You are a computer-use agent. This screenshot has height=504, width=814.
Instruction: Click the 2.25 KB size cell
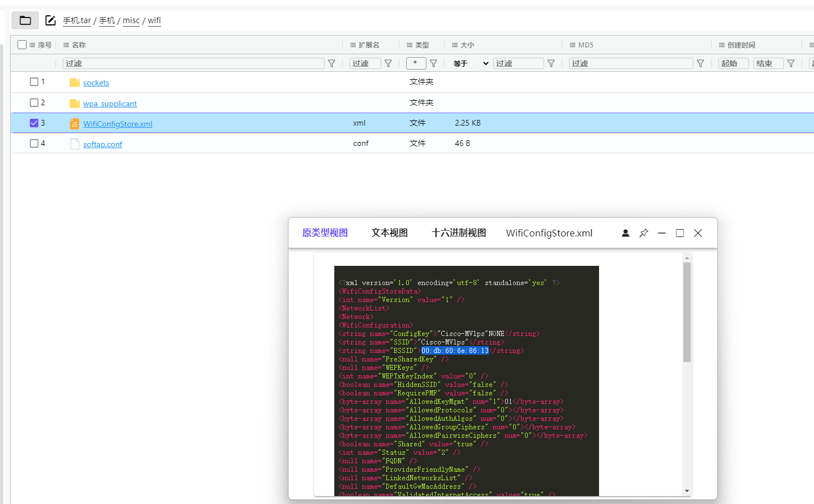(x=468, y=123)
